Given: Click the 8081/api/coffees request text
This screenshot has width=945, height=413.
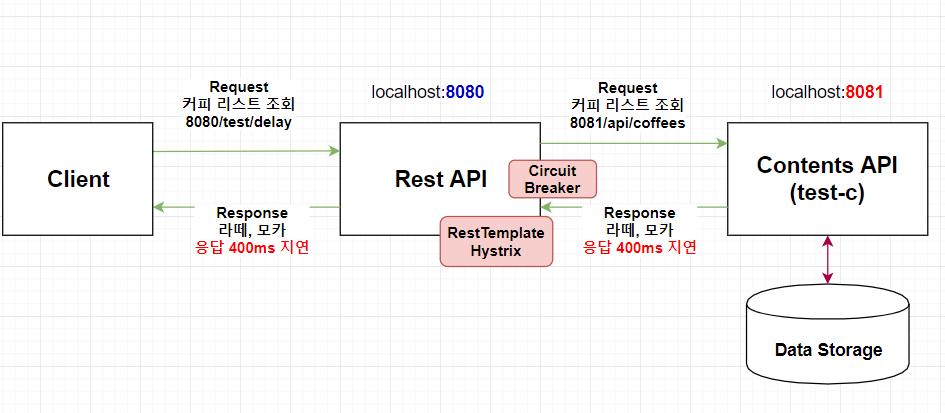Looking at the screenshot, I should click(627, 123).
